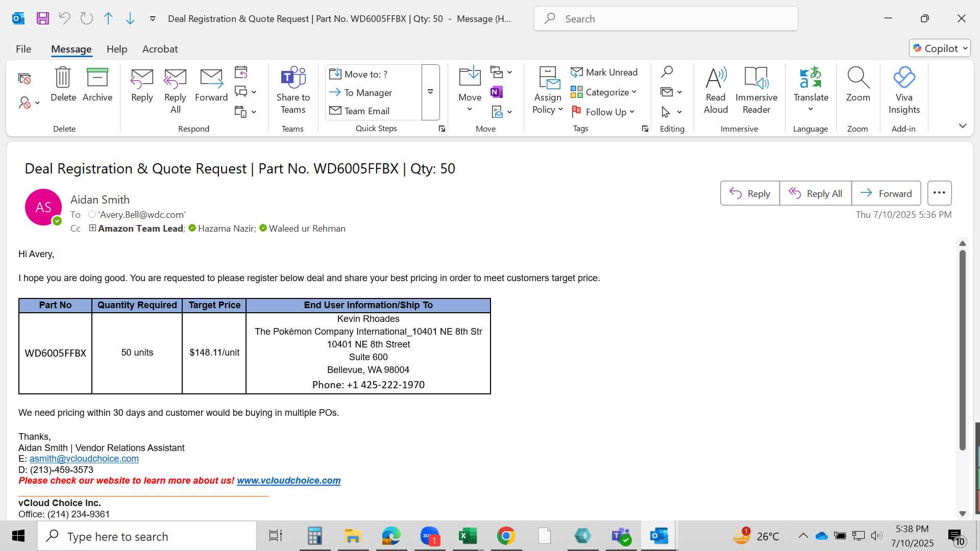The height and width of the screenshot is (551, 980).
Task: Go to next item with down arrow
Action: [x=130, y=19]
